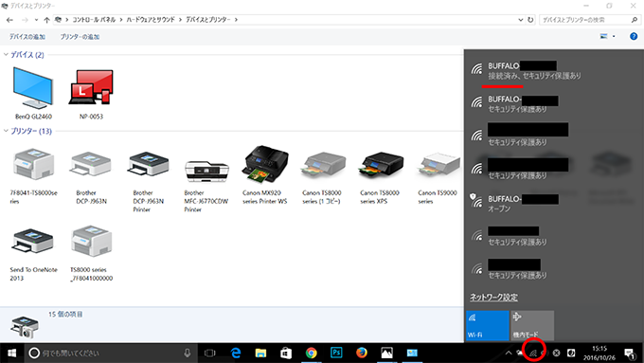The image size is (644, 363).
Task: Select TS8000 series _7F8041000000 printer
Action: [x=91, y=253]
